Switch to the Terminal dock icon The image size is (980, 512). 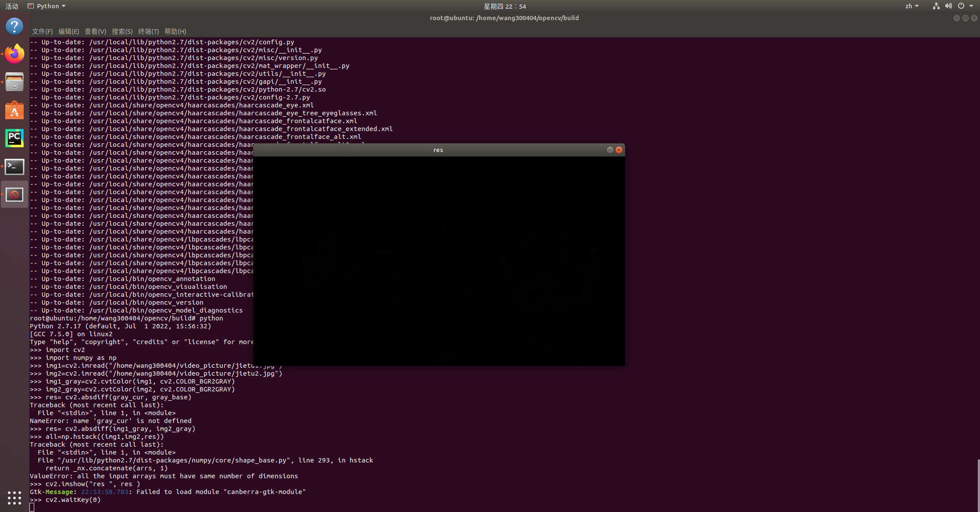14,167
